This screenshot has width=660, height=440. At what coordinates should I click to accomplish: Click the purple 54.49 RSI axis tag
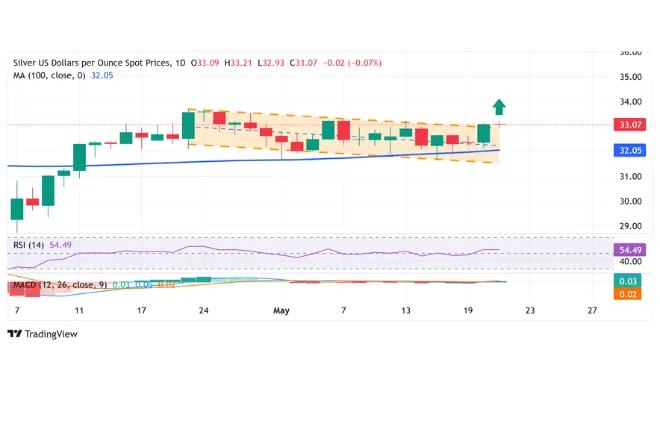click(x=630, y=250)
